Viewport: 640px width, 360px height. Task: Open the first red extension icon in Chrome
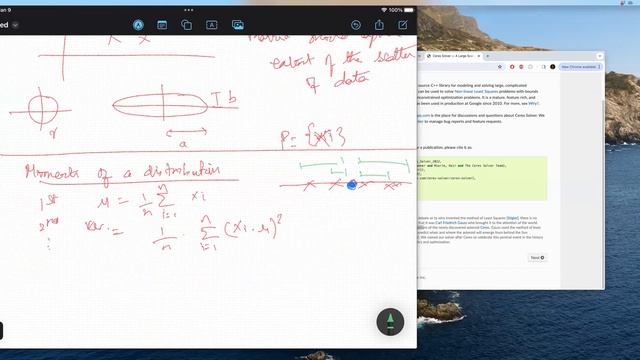512,67
